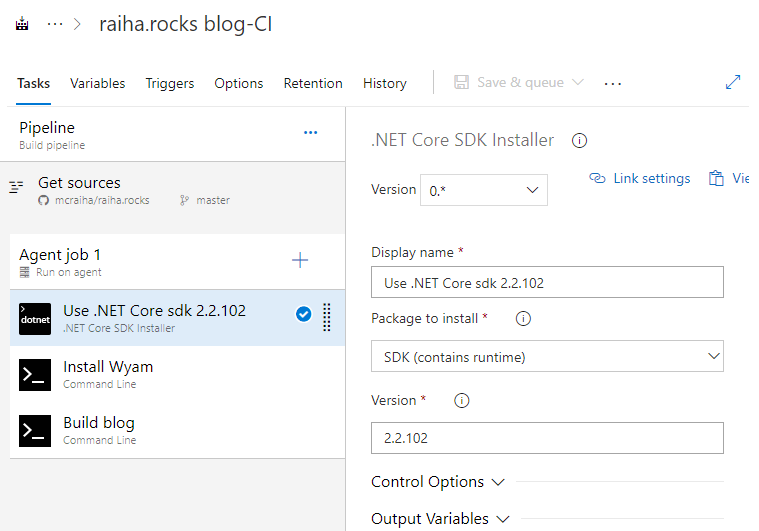Click the Get sources list icon

click(16, 187)
